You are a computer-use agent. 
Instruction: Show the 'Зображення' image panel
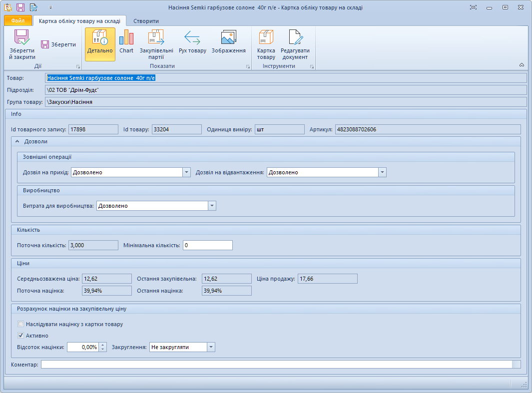click(228, 44)
